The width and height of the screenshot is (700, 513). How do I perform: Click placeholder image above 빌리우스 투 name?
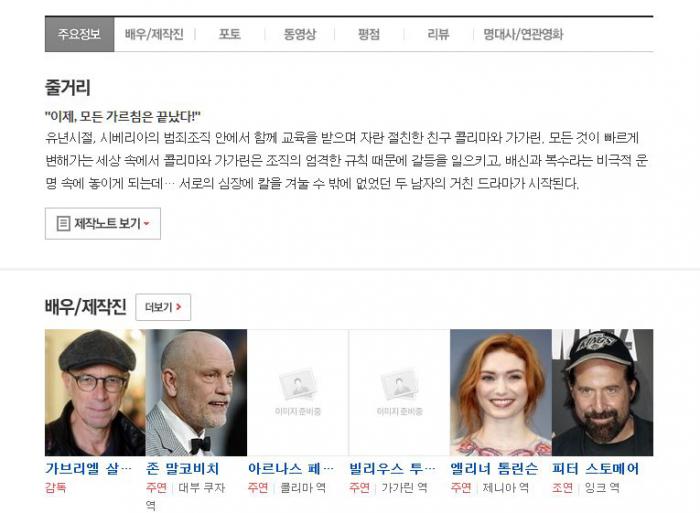tap(399, 392)
